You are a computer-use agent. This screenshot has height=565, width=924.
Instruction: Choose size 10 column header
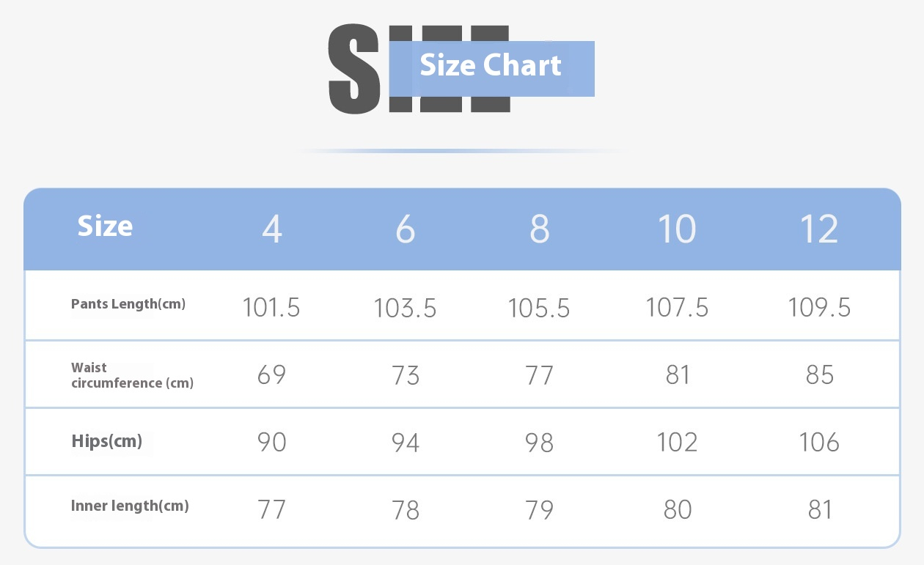tap(676, 229)
